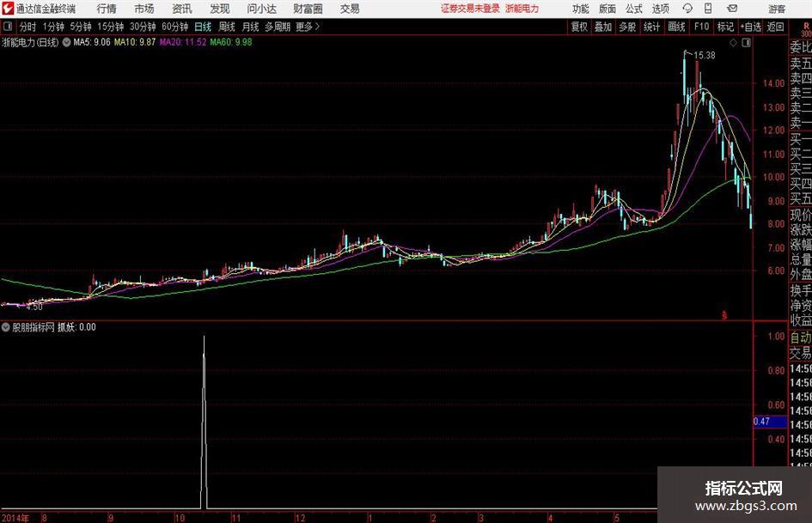
Task: Click the 统计 statistics button
Action: 652,27
